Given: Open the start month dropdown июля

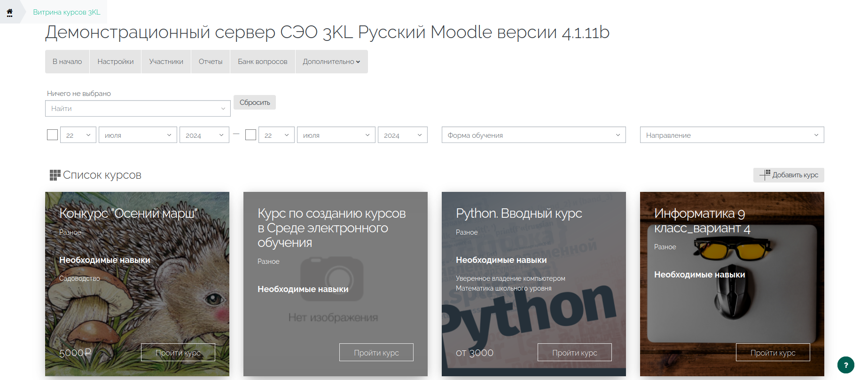Looking at the screenshot, I should [138, 135].
